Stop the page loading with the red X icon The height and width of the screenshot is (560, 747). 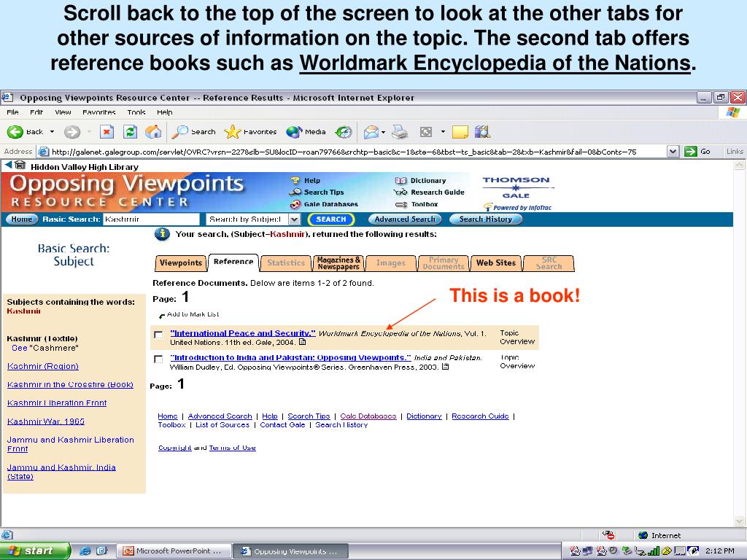coord(107,132)
